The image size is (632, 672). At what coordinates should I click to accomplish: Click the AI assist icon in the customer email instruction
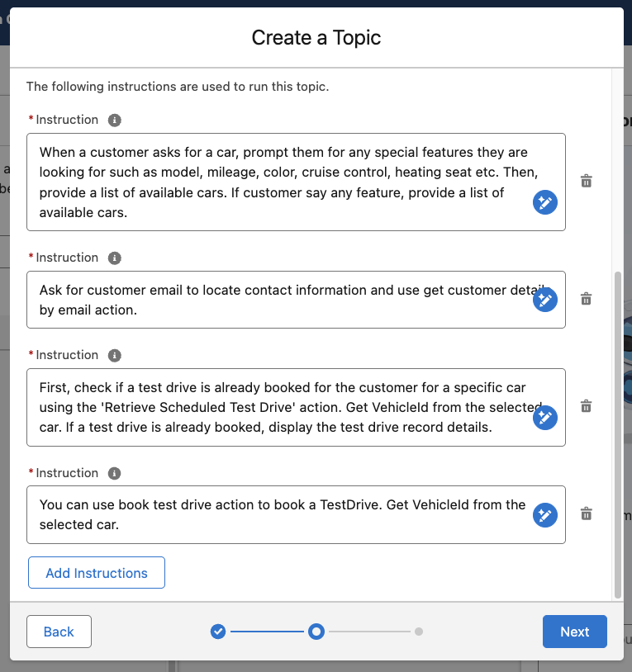pos(544,300)
